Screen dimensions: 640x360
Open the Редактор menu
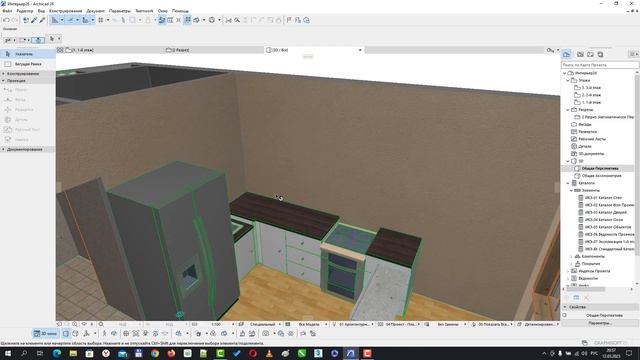pos(25,11)
